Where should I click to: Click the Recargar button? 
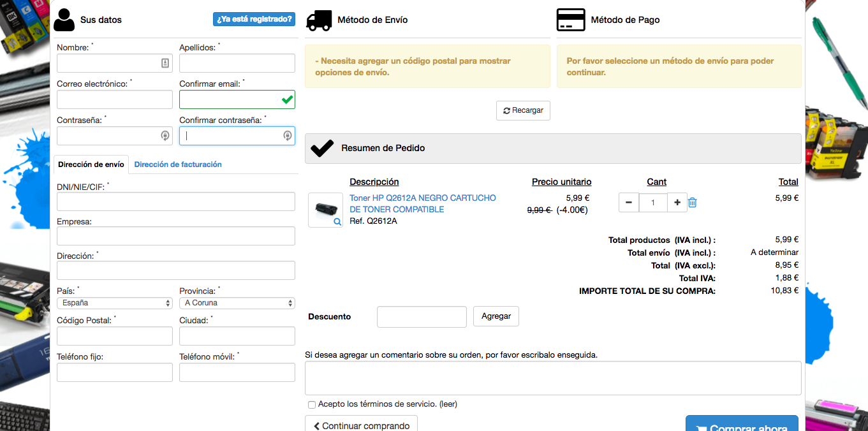(x=523, y=110)
